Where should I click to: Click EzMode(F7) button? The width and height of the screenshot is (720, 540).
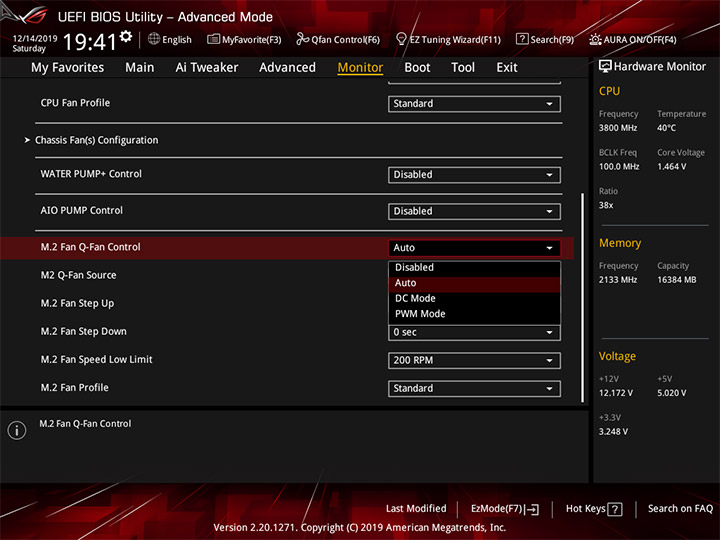pos(505,509)
